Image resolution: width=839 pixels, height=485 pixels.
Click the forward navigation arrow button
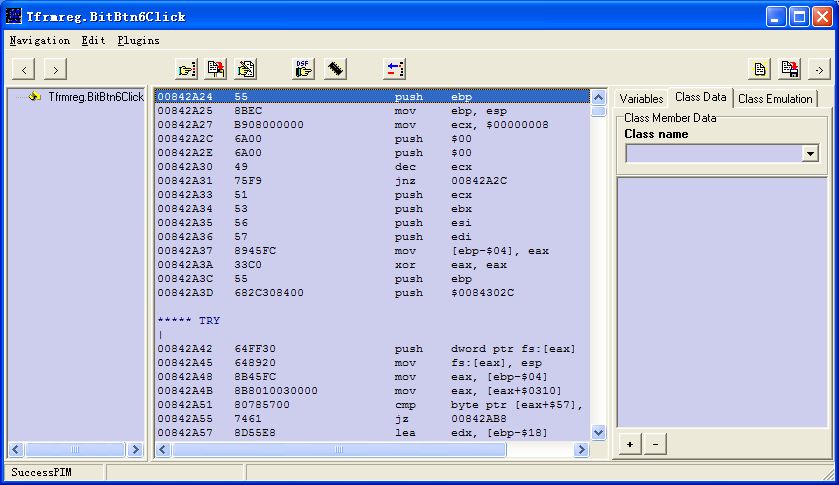[x=55, y=70]
